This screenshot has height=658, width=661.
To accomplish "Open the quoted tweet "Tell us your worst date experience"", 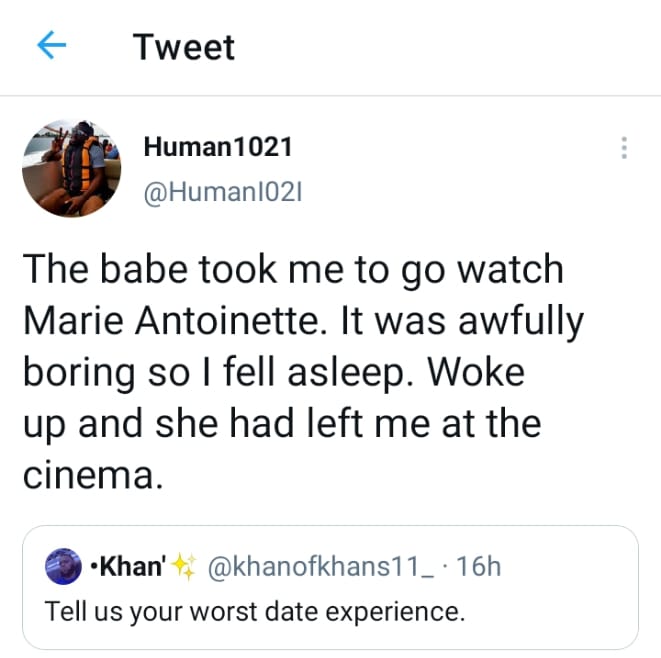I will tap(330, 610).
